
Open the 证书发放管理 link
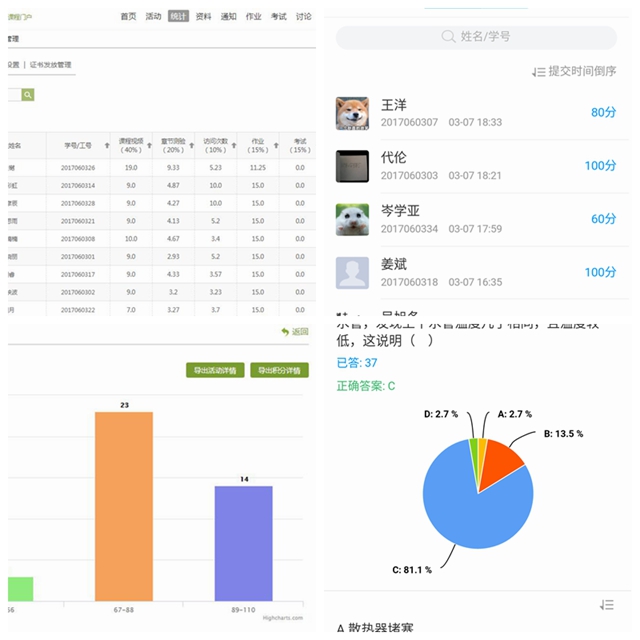[x=50, y=65]
